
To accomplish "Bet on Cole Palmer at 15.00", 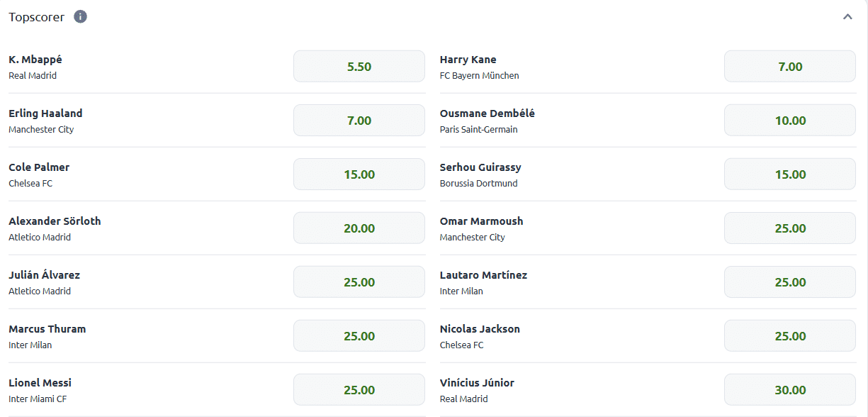I will tap(359, 174).
